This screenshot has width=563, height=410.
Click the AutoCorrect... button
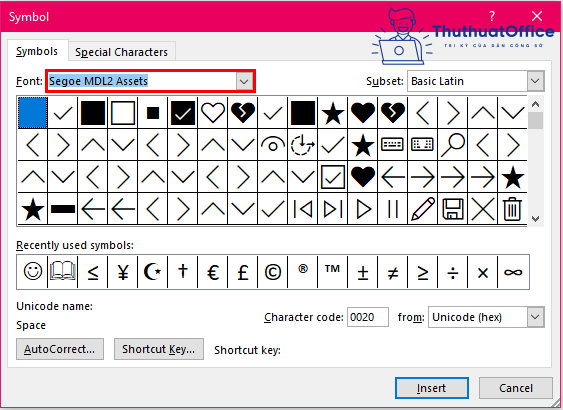click(60, 349)
